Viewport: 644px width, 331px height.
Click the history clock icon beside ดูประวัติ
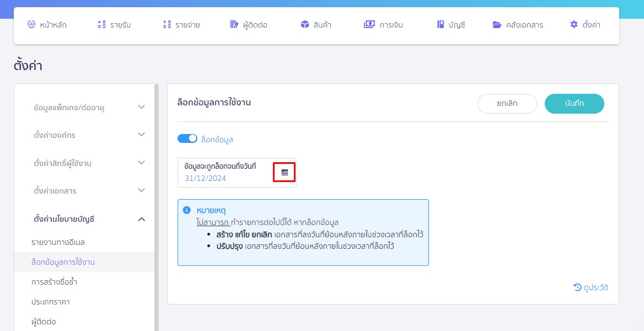click(x=577, y=287)
